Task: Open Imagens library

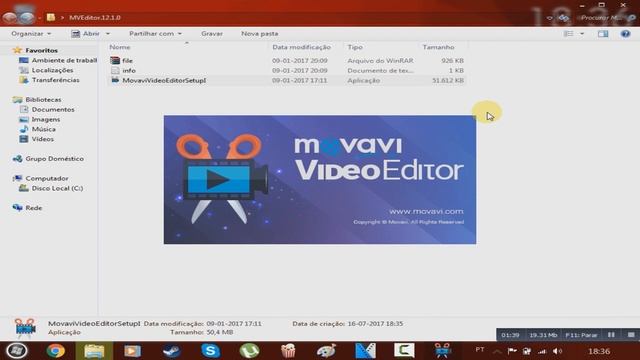Action: [46, 119]
